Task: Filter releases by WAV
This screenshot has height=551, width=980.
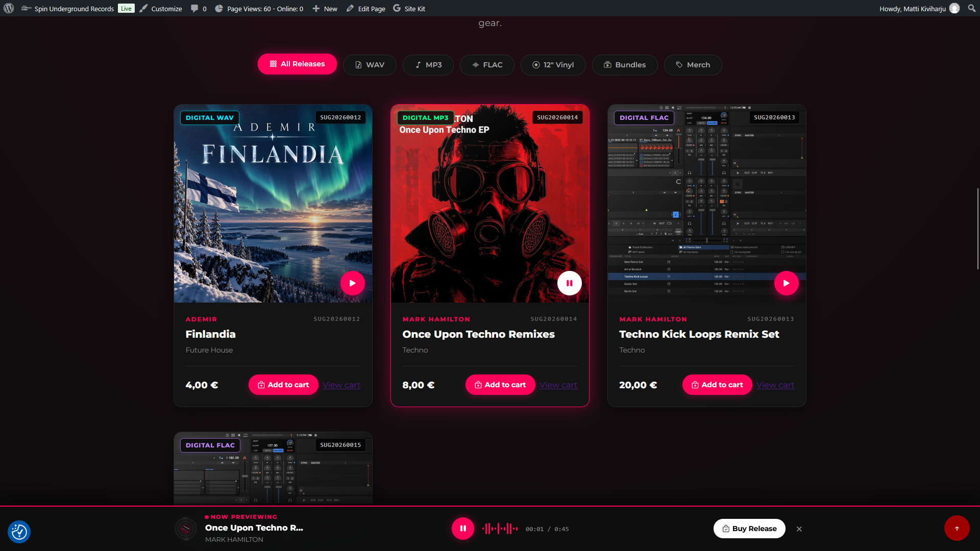Action: click(370, 65)
